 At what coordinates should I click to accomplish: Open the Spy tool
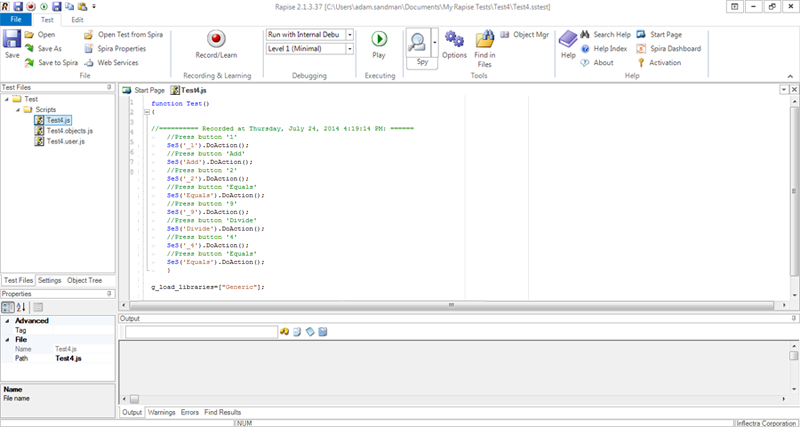tap(420, 43)
